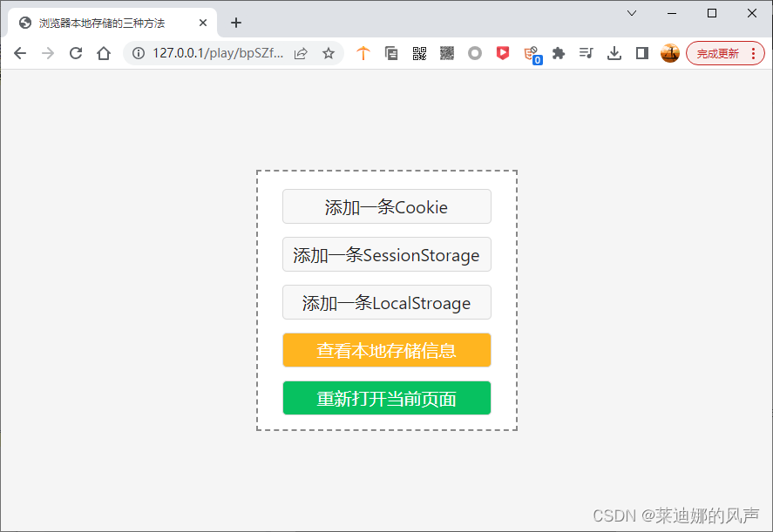The image size is (773, 532).
Task: Bookmark this page with the star
Action: pos(329,53)
